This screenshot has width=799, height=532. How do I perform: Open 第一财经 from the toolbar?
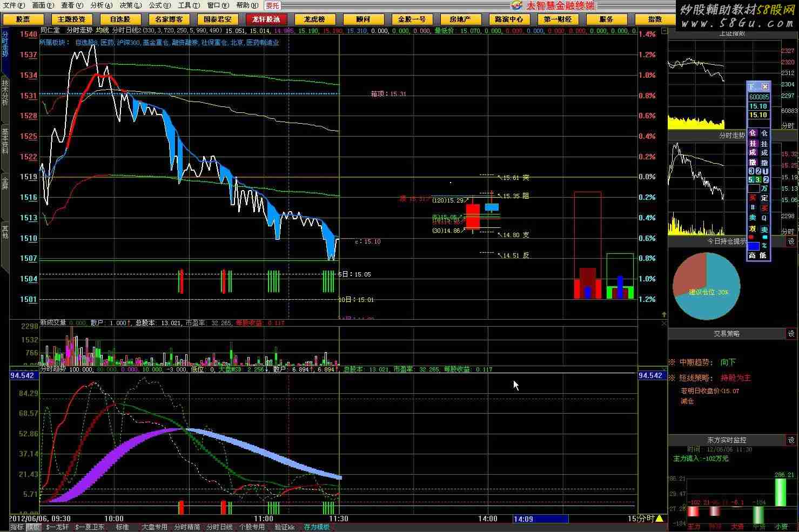pos(558,19)
